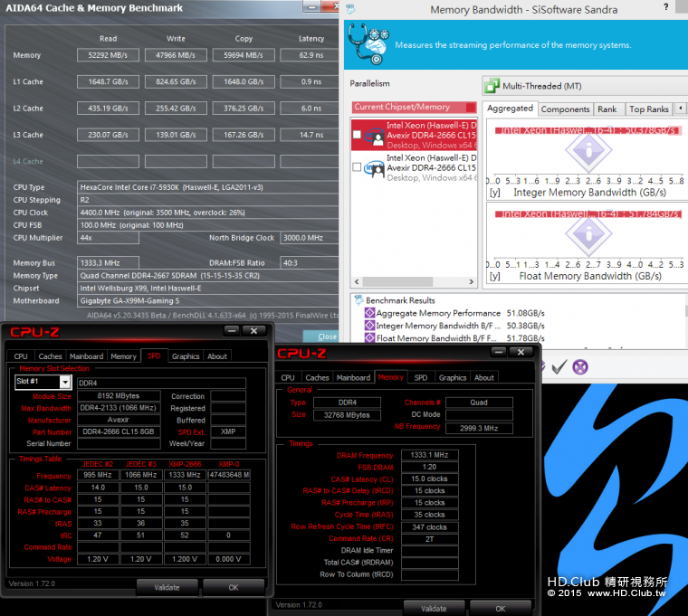Open the Slot #1 memory slot dropdown

[65, 383]
